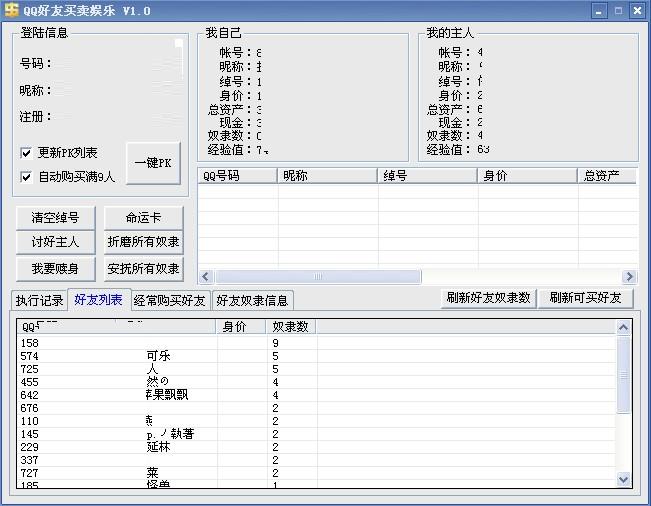Select friend row starting with 337
Image resolution: width=651 pixels, height=506 pixels.
(x=316, y=460)
